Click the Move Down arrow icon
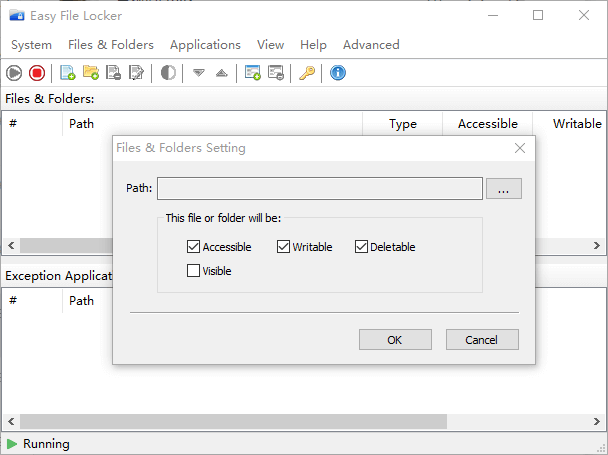The width and height of the screenshot is (608, 455). tap(199, 72)
